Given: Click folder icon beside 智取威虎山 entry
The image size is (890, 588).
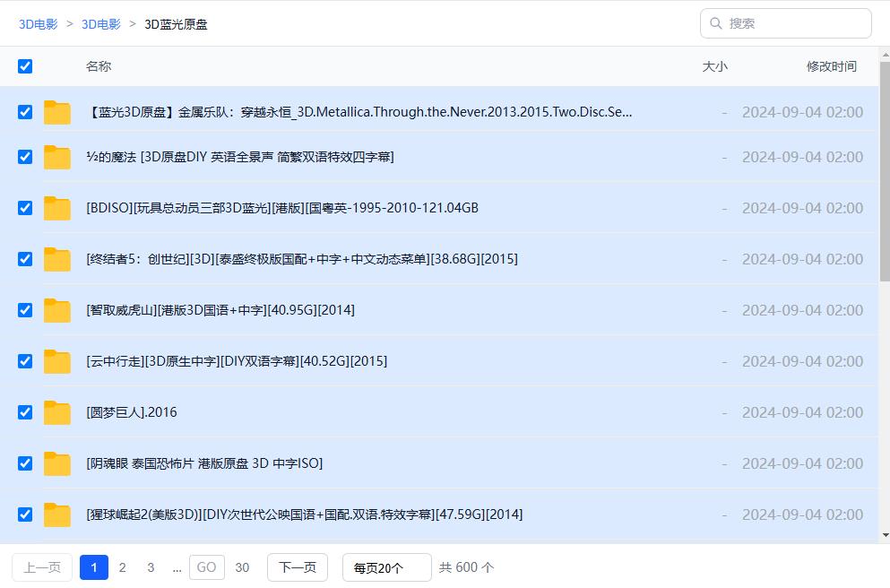Looking at the screenshot, I should (57, 310).
